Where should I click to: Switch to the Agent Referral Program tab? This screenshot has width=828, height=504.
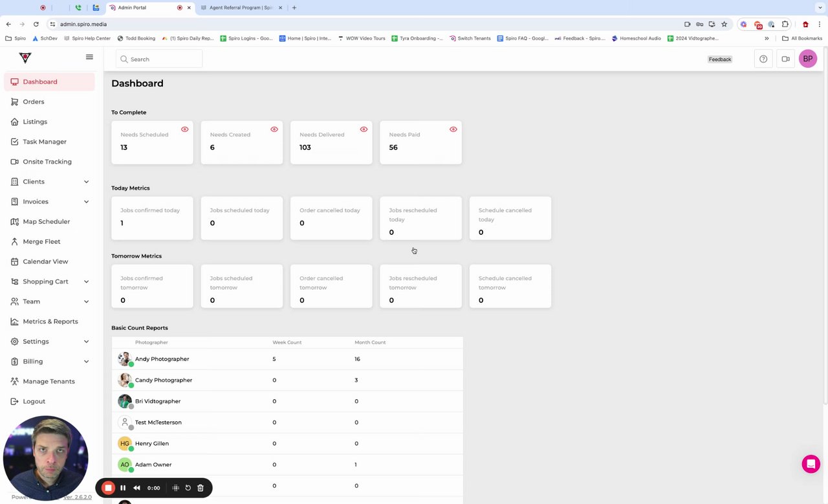click(240, 8)
